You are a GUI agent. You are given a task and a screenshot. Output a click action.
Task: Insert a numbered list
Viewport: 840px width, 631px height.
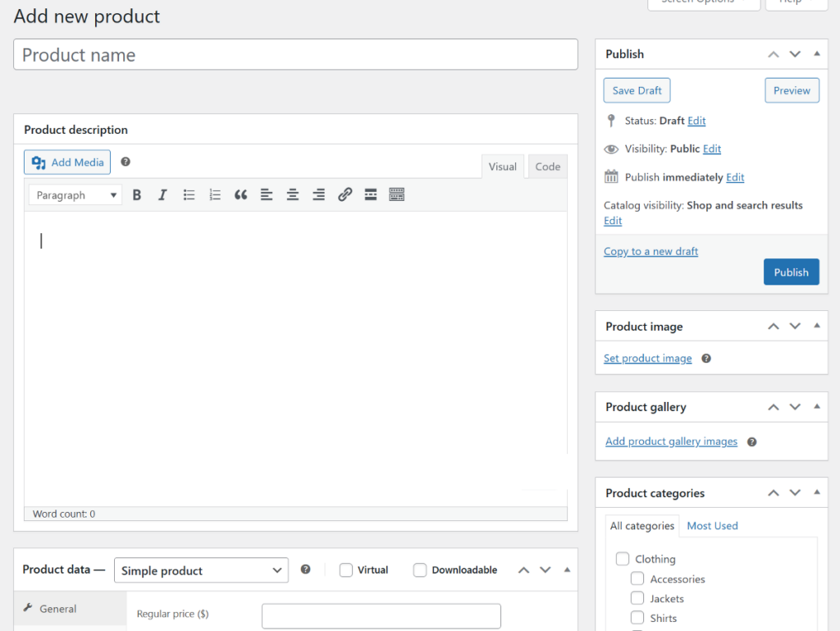pos(215,194)
